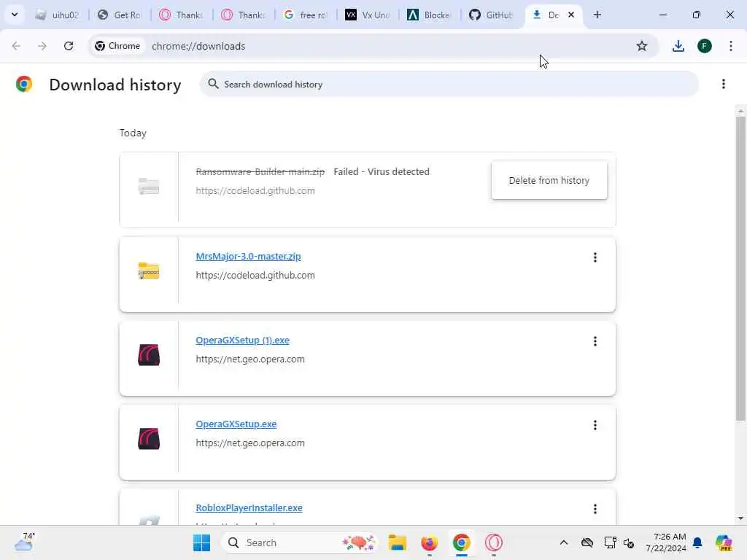Open the OperaGXSetup (1).exe link

pos(242,340)
